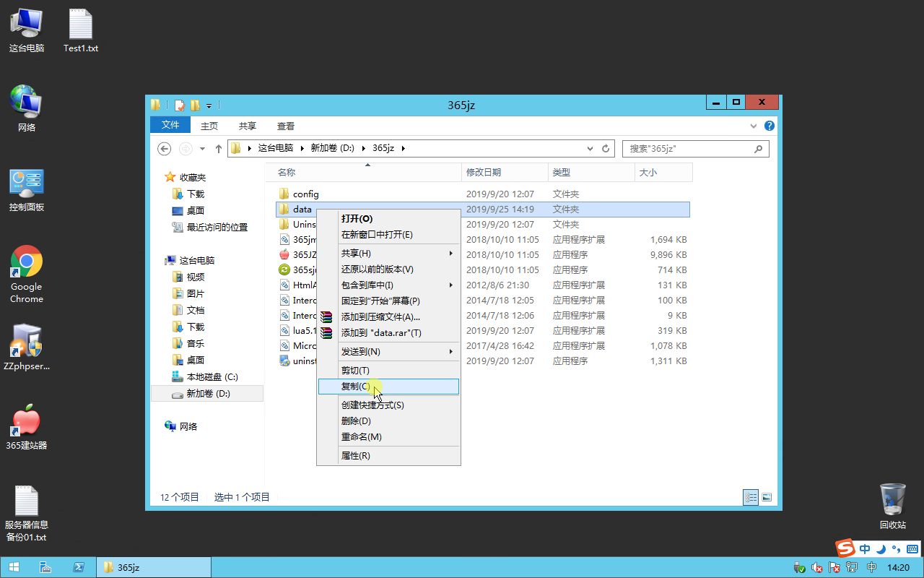Choose 剪切(T) from context menu

[x=388, y=371]
